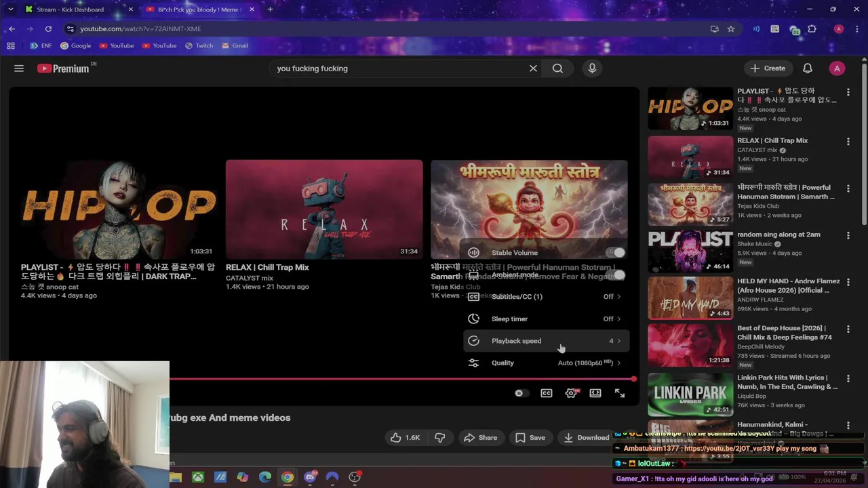Go back in browser history
The image size is (868, 488).
coord(12,28)
